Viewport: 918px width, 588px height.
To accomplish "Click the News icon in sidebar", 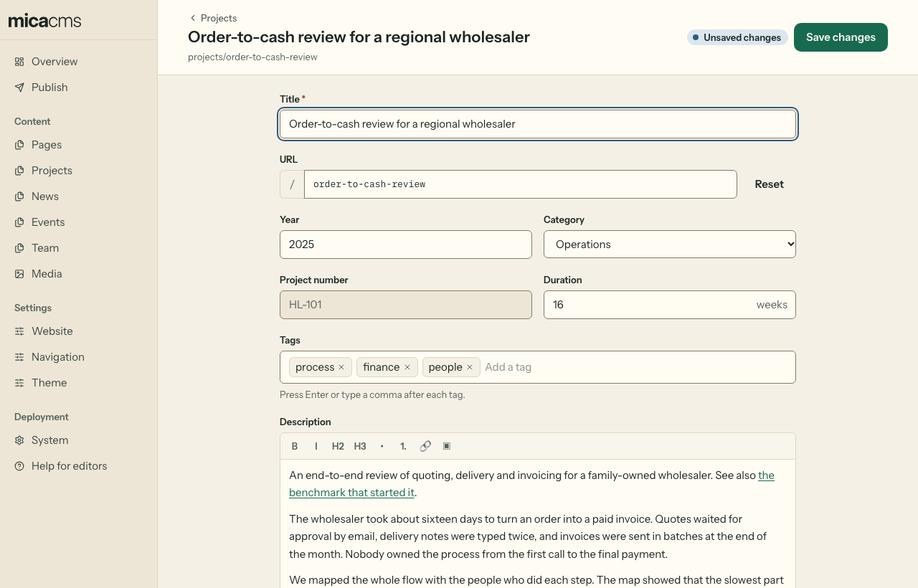I will (x=19, y=196).
